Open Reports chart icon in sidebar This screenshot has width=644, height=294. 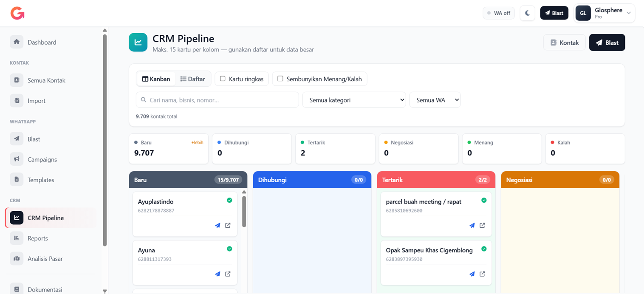(x=17, y=238)
